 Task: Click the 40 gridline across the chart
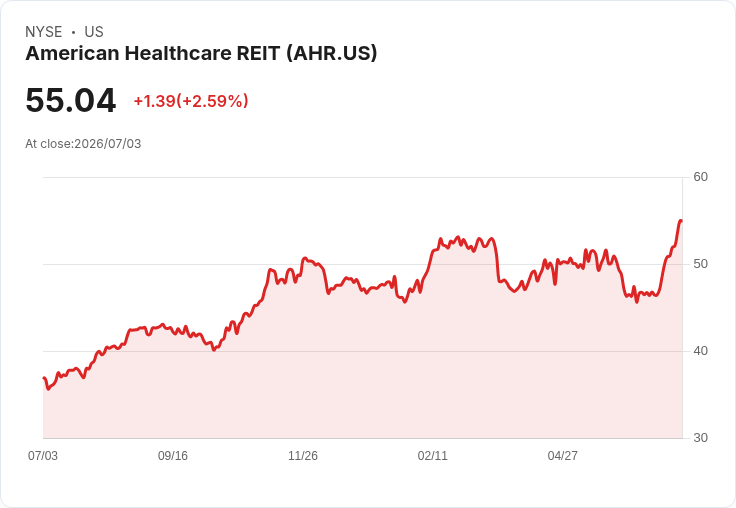(x=363, y=351)
